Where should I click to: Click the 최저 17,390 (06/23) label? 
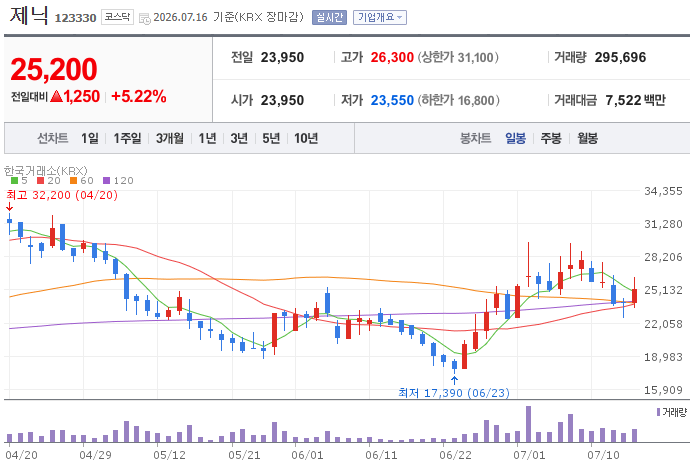click(x=454, y=392)
